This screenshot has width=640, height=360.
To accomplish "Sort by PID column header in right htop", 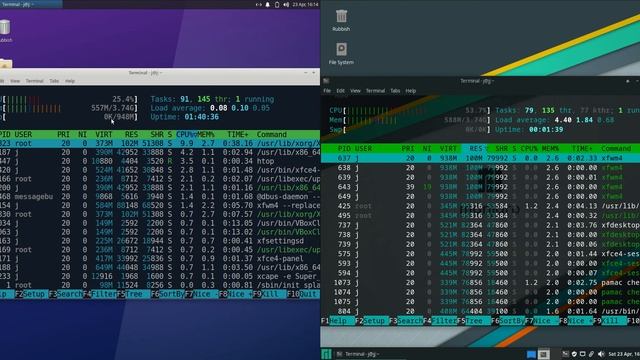I will (344, 149).
